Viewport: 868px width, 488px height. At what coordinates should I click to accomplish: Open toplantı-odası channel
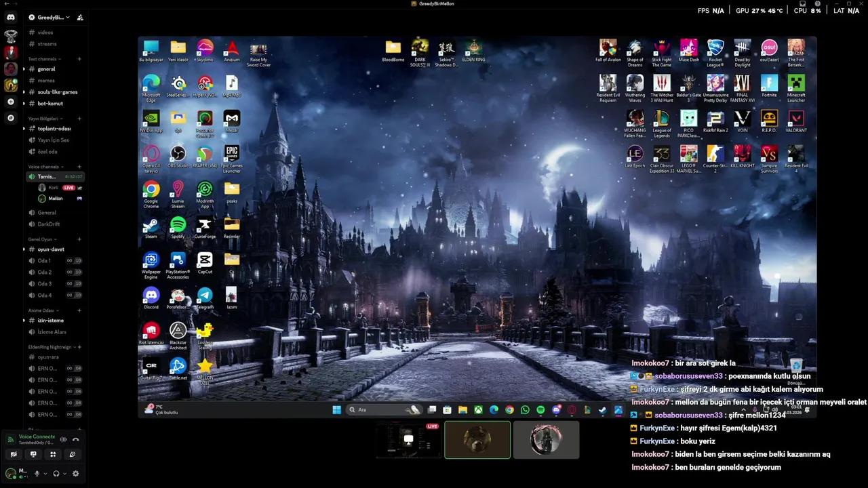coord(54,129)
